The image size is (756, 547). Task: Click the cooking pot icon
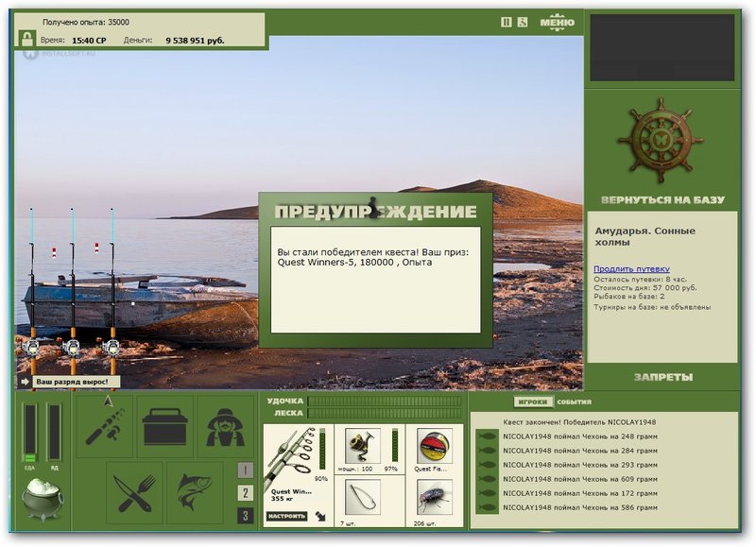(43, 500)
